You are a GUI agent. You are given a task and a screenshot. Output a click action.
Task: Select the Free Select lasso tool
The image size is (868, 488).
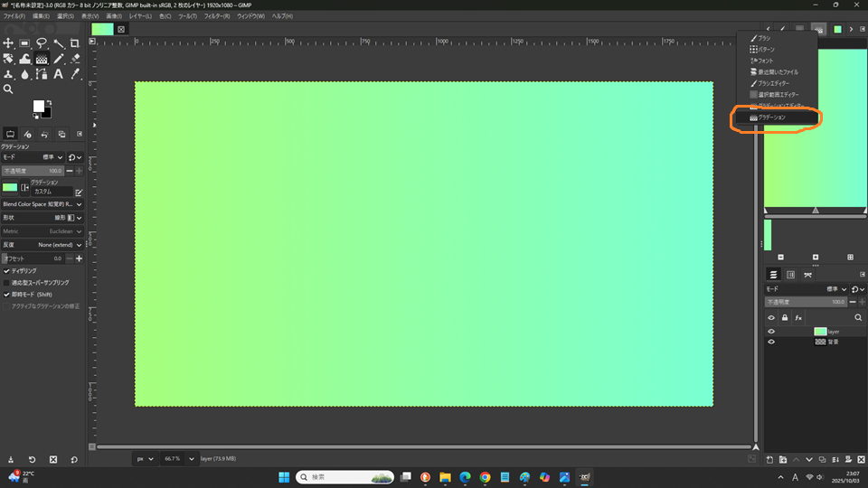[x=42, y=43]
